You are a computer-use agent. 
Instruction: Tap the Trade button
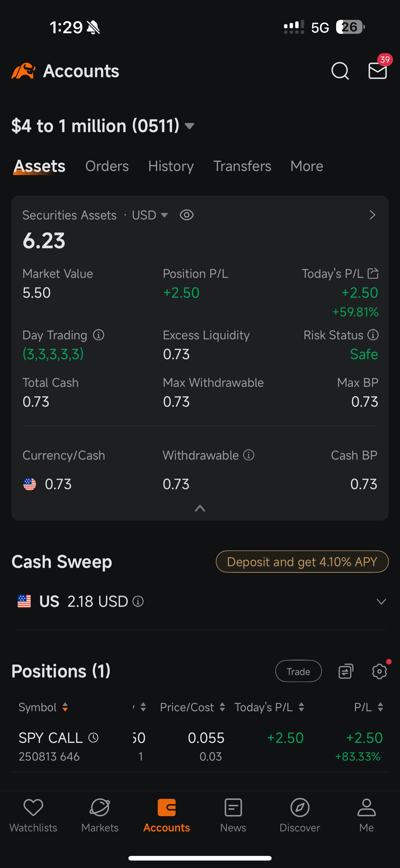[298, 671]
